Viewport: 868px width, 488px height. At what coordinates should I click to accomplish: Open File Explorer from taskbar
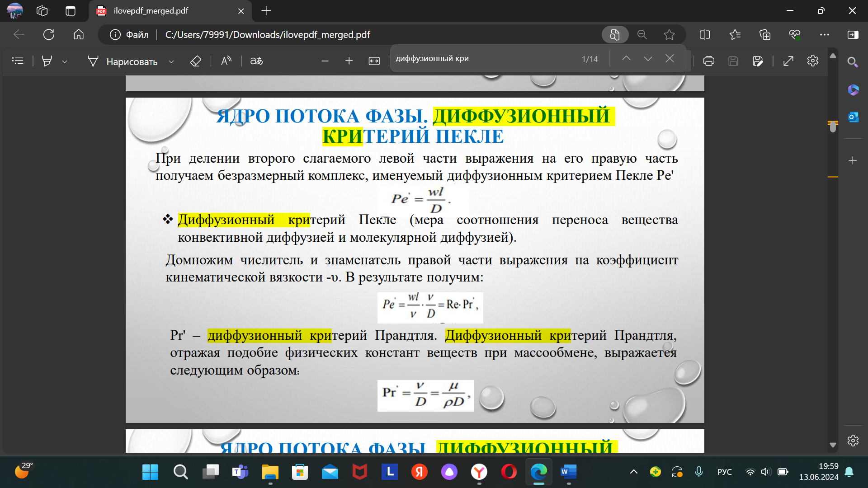(270, 472)
